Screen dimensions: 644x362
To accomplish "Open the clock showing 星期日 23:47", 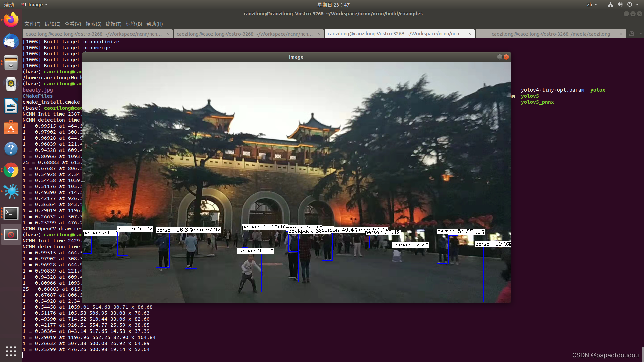I will [x=333, y=5].
